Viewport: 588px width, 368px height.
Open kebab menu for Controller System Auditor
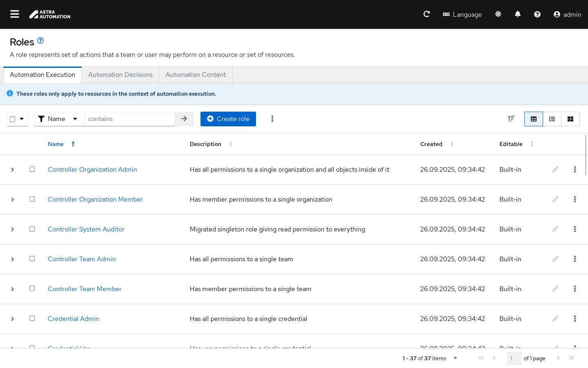(575, 229)
